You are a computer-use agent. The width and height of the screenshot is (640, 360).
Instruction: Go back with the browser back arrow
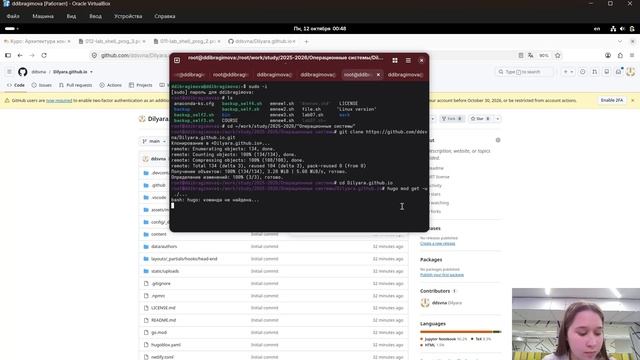click(x=20, y=55)
